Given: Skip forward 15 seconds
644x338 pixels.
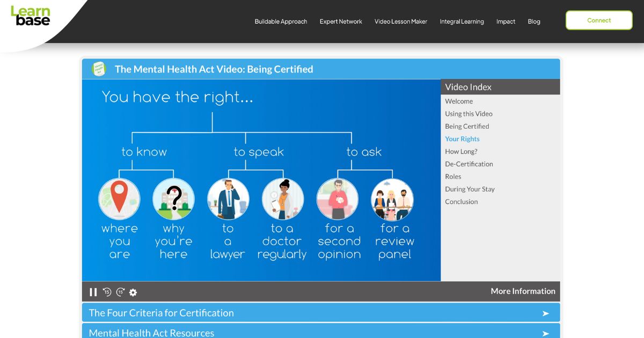Looking at the screenshot, I should tap(120, 292).
